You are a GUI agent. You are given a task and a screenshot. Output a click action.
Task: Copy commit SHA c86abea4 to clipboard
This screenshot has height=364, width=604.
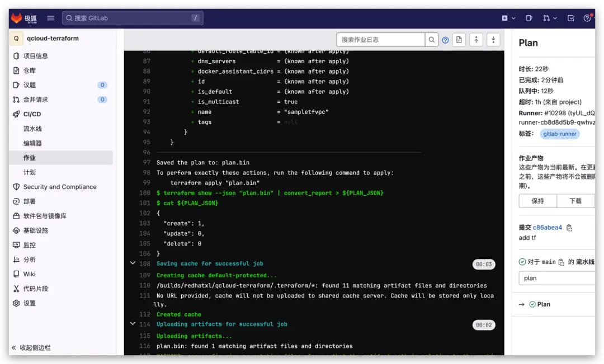click(569, 228)
